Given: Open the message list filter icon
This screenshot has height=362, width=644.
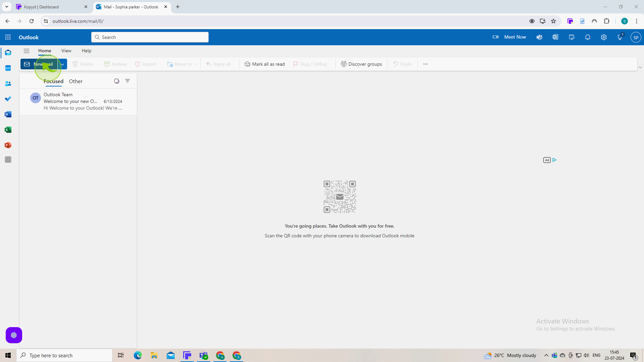Looking at the screenshot, I should tap(127, 81).
